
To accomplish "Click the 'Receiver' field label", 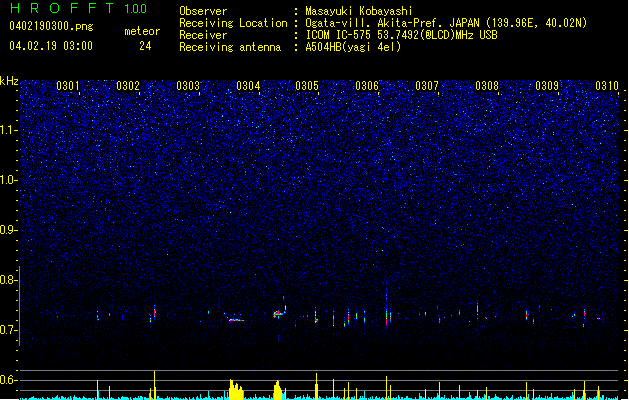I will coord(203,35).
